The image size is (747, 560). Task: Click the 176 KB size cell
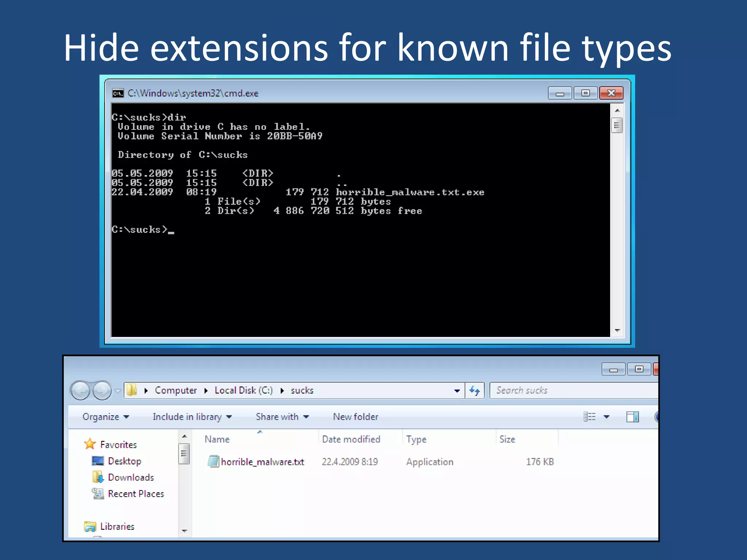point(540,462)
